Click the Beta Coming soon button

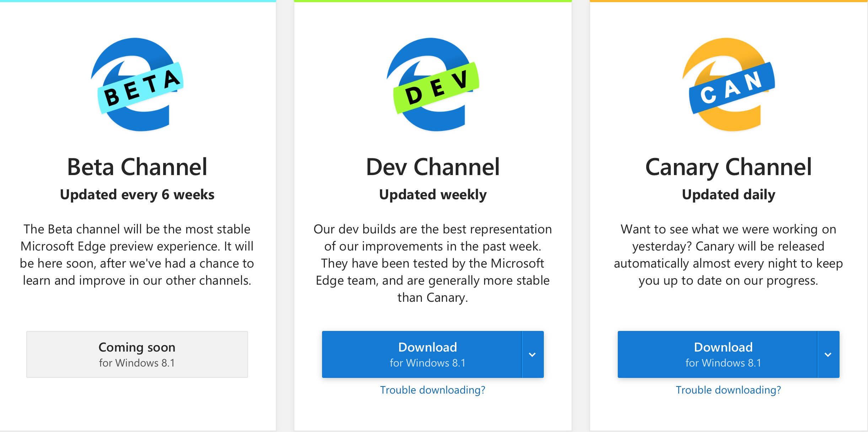tap(137, 354)
